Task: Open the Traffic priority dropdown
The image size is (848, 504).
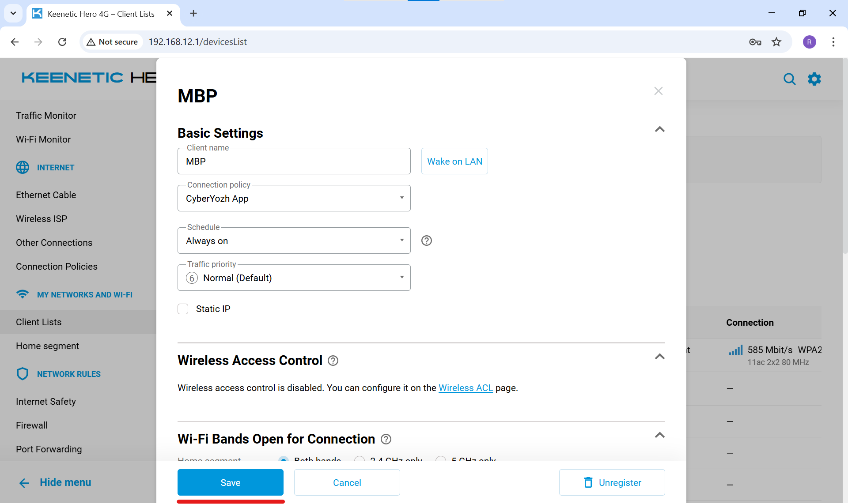Action: point(294,278)
